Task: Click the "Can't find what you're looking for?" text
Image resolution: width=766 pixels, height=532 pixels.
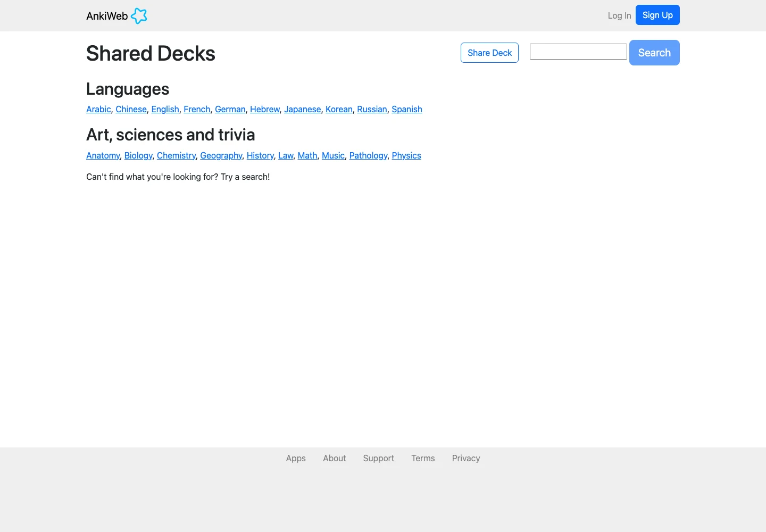Action: pyautogui.click(x=152, y=177)
